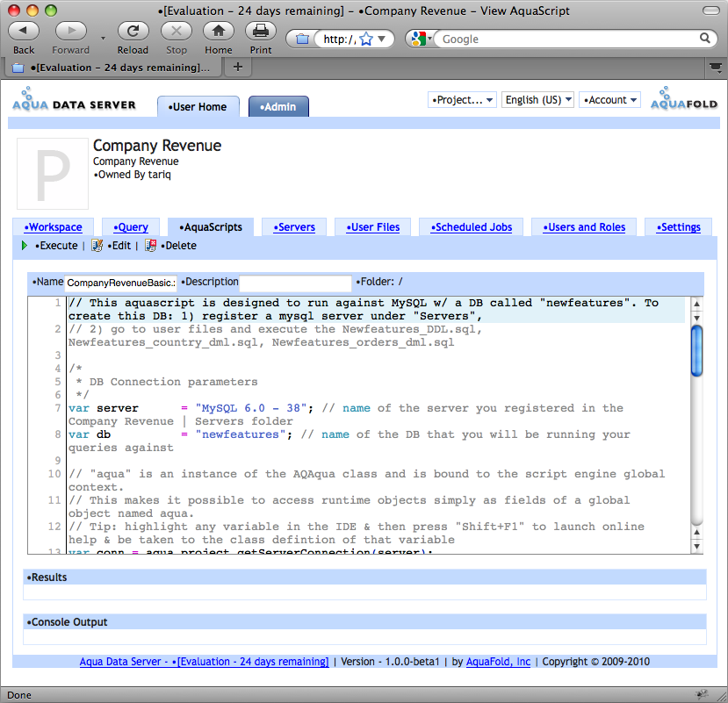The width and height of the screenshot is (728, 703).
Task: Open the User Files tab
Action: click(x=373, y=227)
